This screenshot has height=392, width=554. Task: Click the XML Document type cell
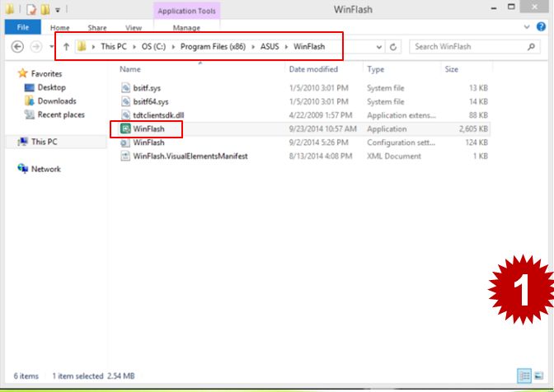(394, 156)
